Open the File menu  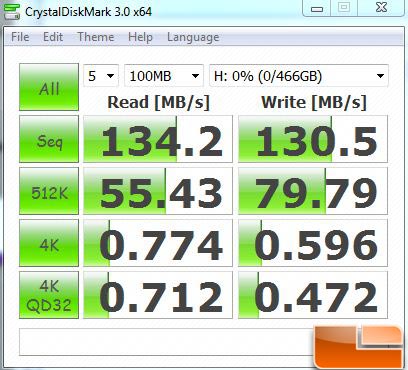(x=20, y=37)
